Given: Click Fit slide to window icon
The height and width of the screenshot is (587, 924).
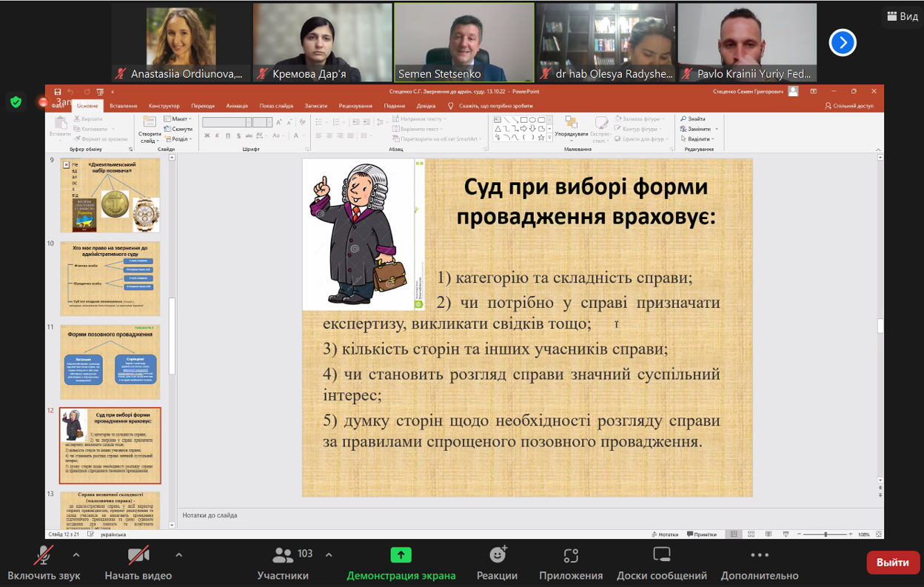Looking at the screenshot, I should 877,534.
